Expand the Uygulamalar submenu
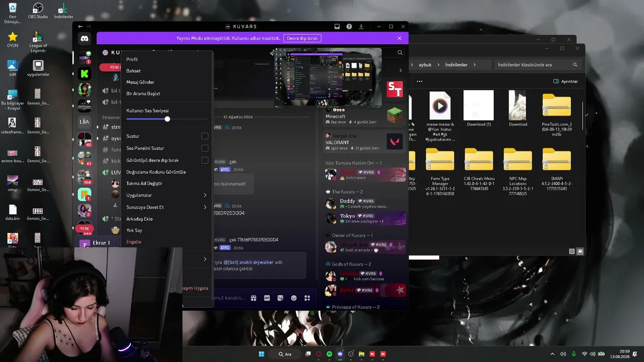Screen dimensions: 644x362 (x=205, y=195)
